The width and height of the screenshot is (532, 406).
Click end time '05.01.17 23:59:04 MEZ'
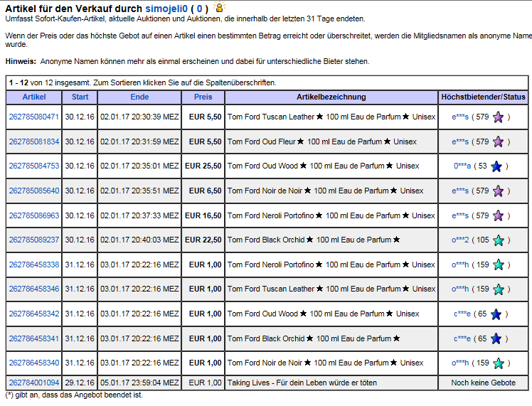[x=139, y=383]
